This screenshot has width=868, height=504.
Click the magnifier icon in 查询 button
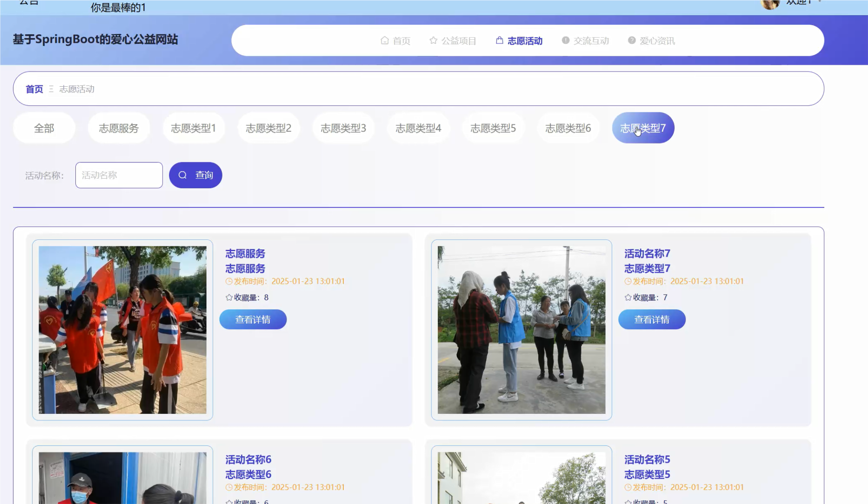(x=183, y=175)
